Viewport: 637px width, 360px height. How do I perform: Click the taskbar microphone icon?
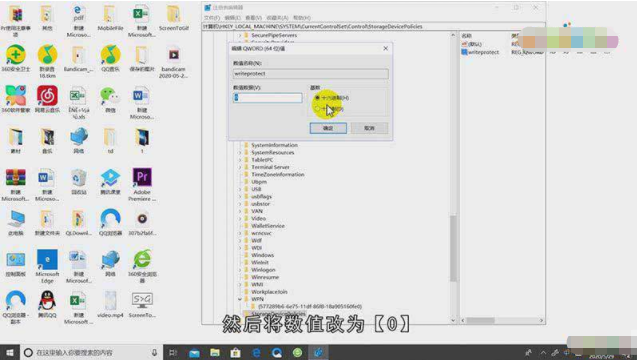coord(154,352)
